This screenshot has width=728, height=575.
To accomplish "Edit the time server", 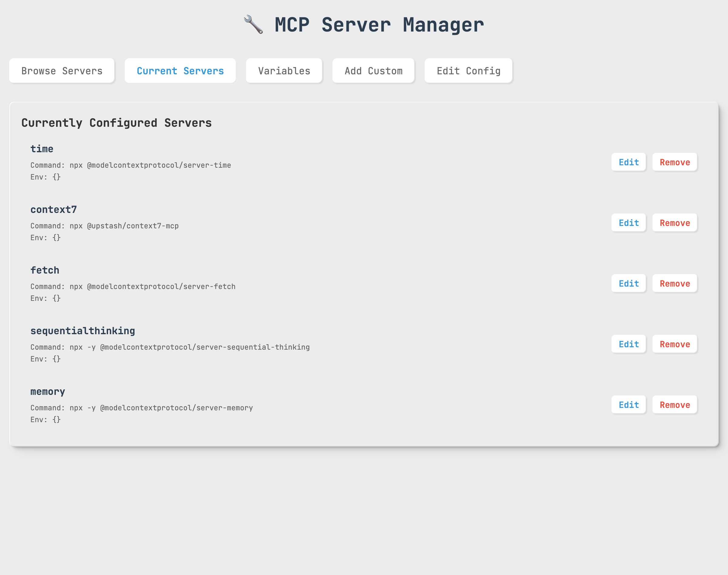I will point(628,162).
